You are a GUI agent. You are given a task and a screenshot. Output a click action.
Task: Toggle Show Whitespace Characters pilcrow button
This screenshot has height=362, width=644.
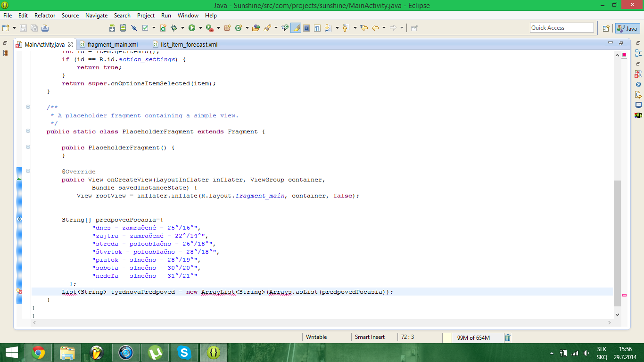point(318,28)
